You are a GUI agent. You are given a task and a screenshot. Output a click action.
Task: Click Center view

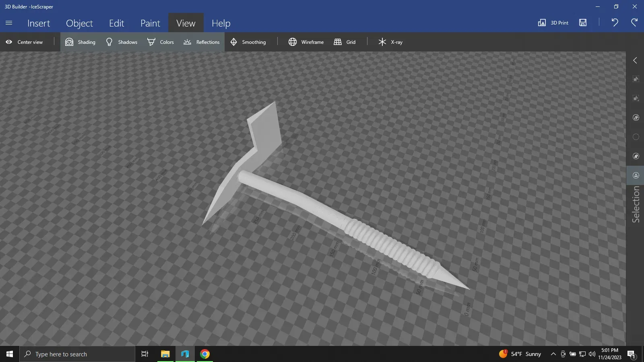(24, 42)
